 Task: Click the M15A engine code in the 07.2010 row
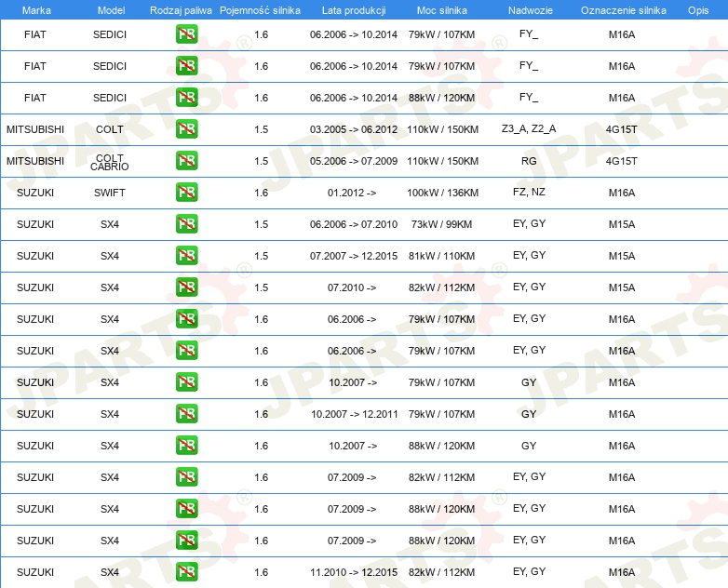(622, 287)
